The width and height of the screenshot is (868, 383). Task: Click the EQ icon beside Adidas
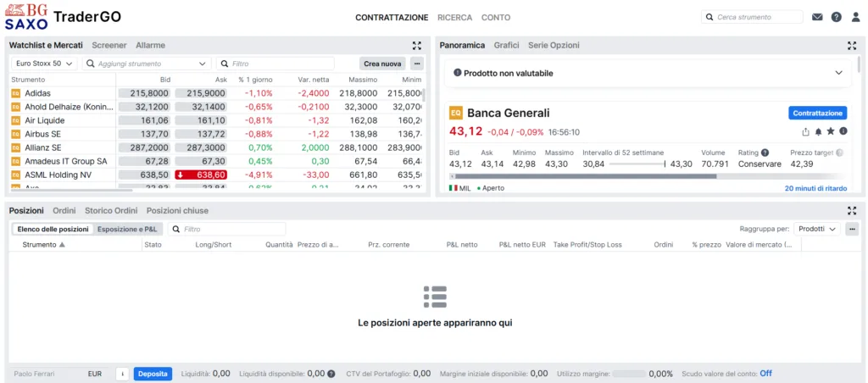click(x=15, y=93)
